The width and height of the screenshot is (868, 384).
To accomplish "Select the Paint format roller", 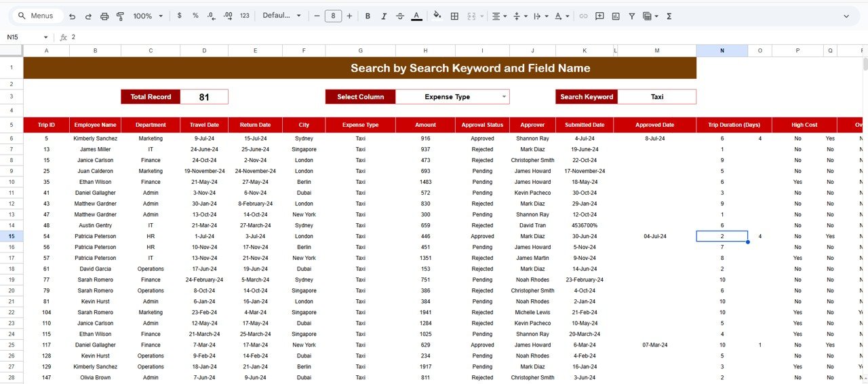I will coord(120,16).
